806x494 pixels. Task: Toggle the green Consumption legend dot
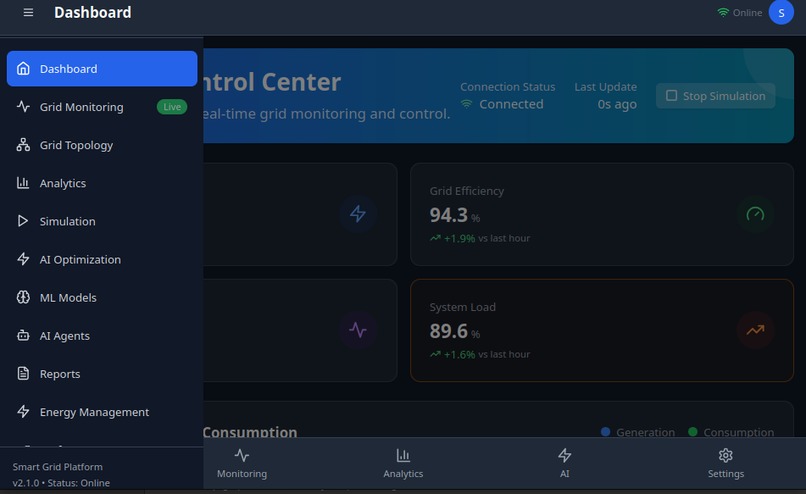(692, 432)
